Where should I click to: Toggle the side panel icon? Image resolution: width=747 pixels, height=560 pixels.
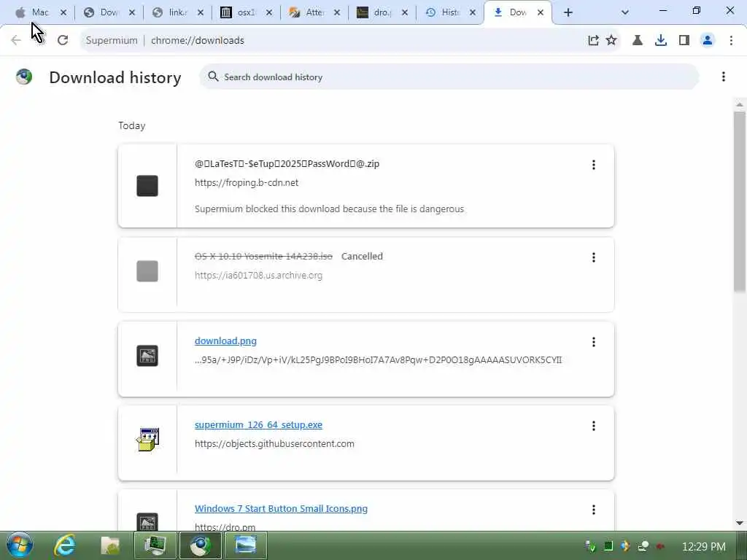point(684,41)
